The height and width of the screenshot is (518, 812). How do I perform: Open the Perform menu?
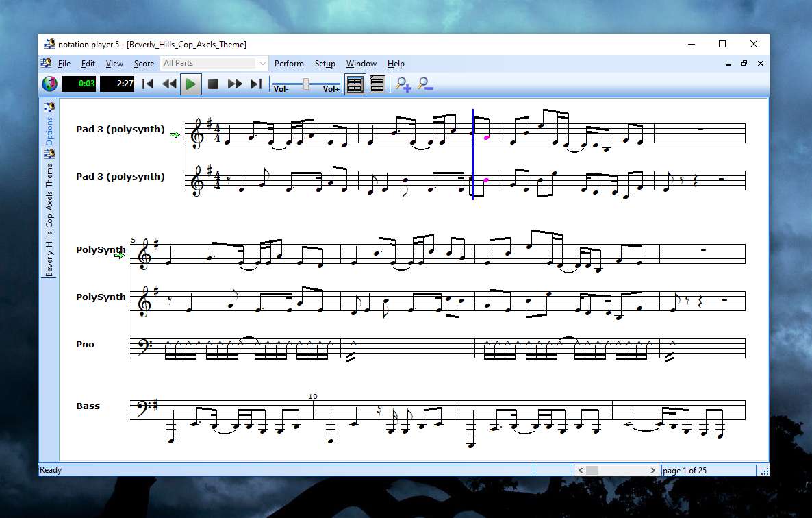point(289,64)
